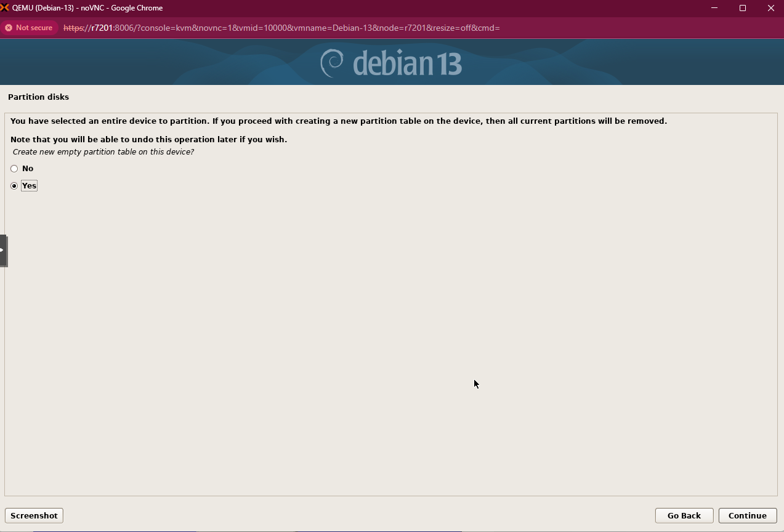Click the "Create new empty partition table" question
Screen dimensions: 784x532
pyautogui.click(x=103, y=152)
